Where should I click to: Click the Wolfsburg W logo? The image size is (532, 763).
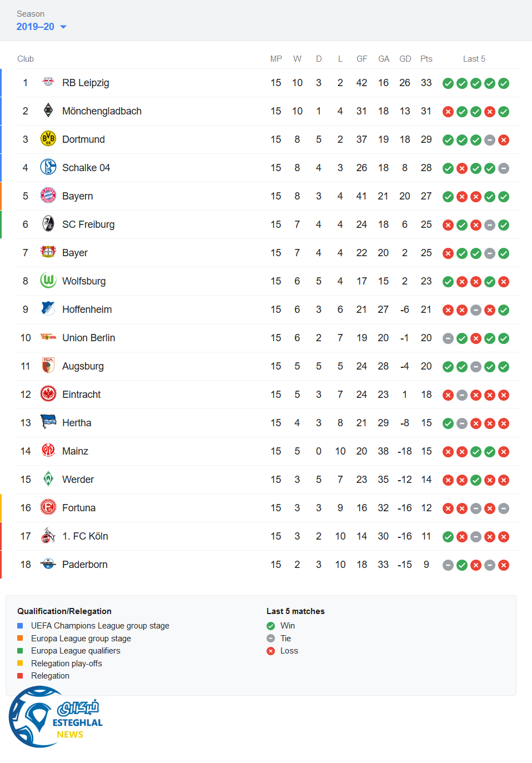pyautogui.click(x=48, y=281)
